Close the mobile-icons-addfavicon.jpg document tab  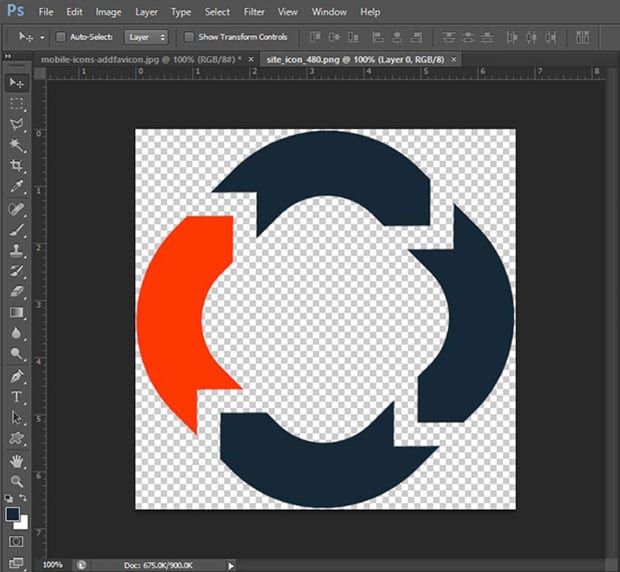[251, 59]
